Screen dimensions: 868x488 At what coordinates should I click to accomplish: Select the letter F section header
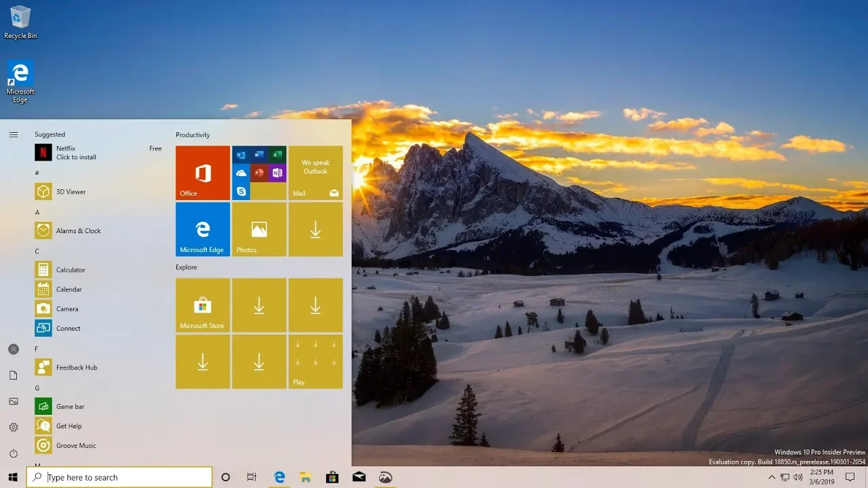click(x=37, y=349)
